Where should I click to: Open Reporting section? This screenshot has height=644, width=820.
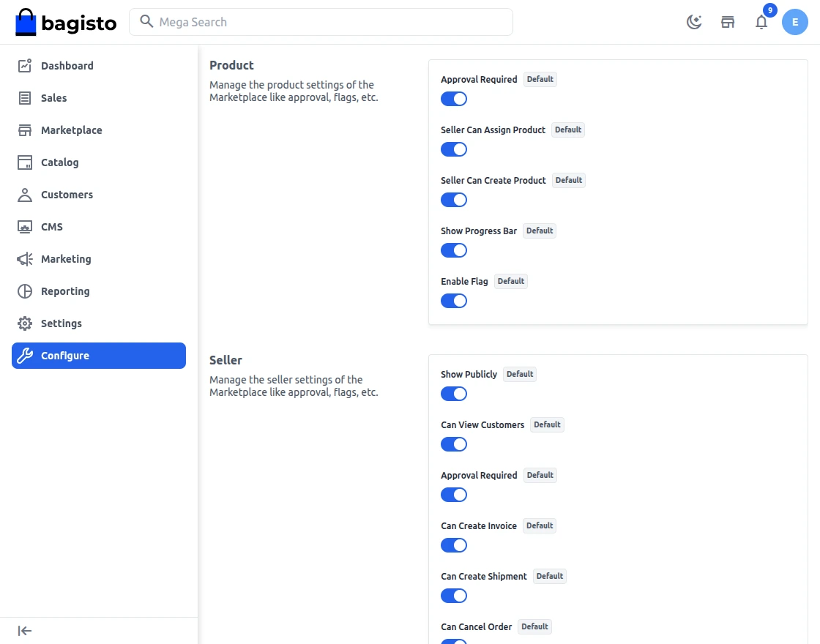[x=64, y=291]
